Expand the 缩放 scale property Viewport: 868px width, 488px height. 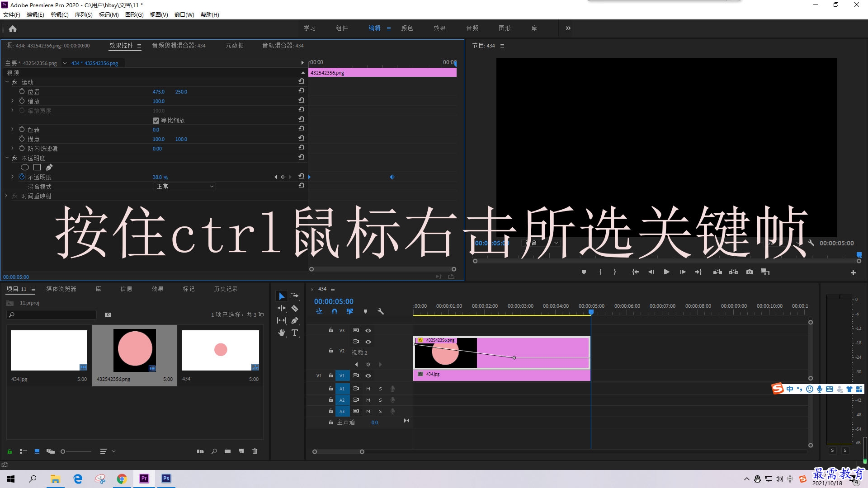pyautogui.click(x=12, y=101)
